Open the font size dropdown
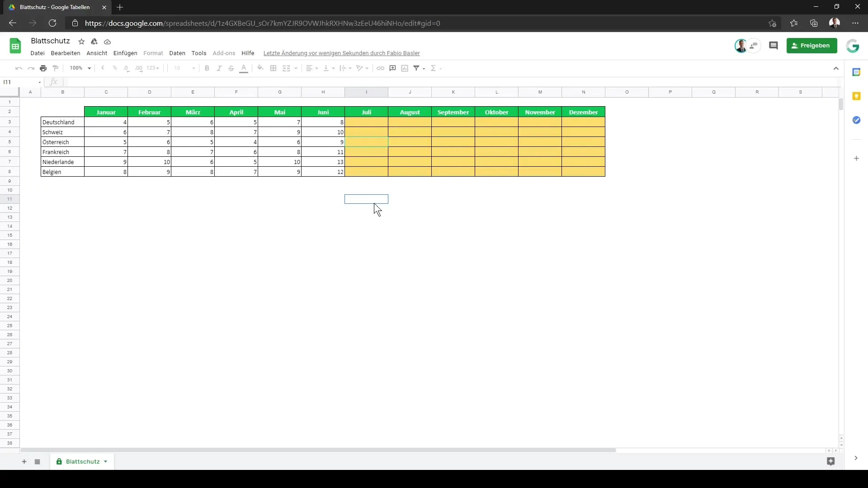 point(184,68)
